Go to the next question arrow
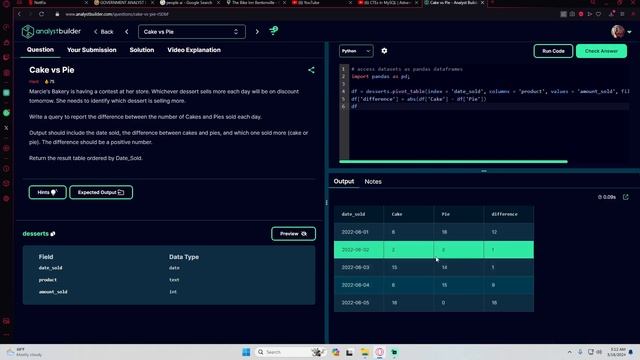This screenshot has width=640, height=360. pyautogui.click(x=257, y=31)
